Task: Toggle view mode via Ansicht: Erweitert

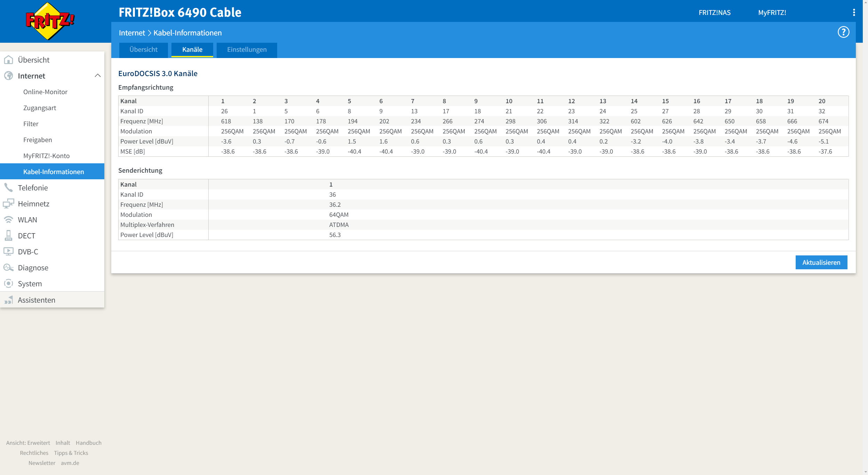Action: click(x=28, y=443)
